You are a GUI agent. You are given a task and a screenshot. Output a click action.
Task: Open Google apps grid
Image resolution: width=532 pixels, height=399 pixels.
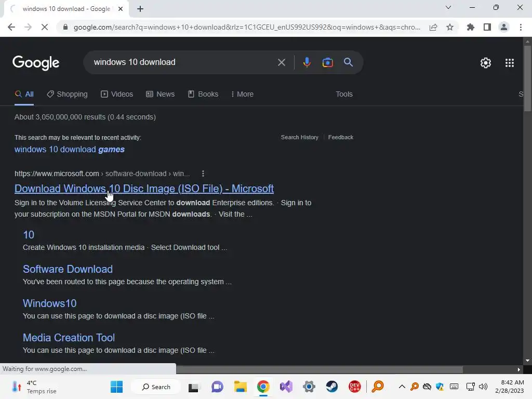pos(509,63)
